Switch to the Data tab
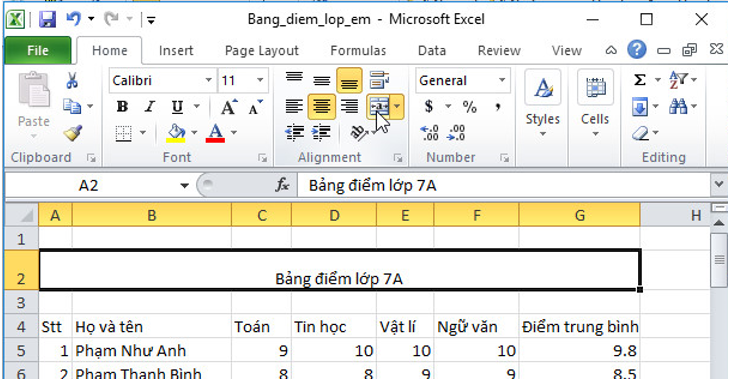The width and height of the screenshot is (729, 382). click(x=431, y=50)
